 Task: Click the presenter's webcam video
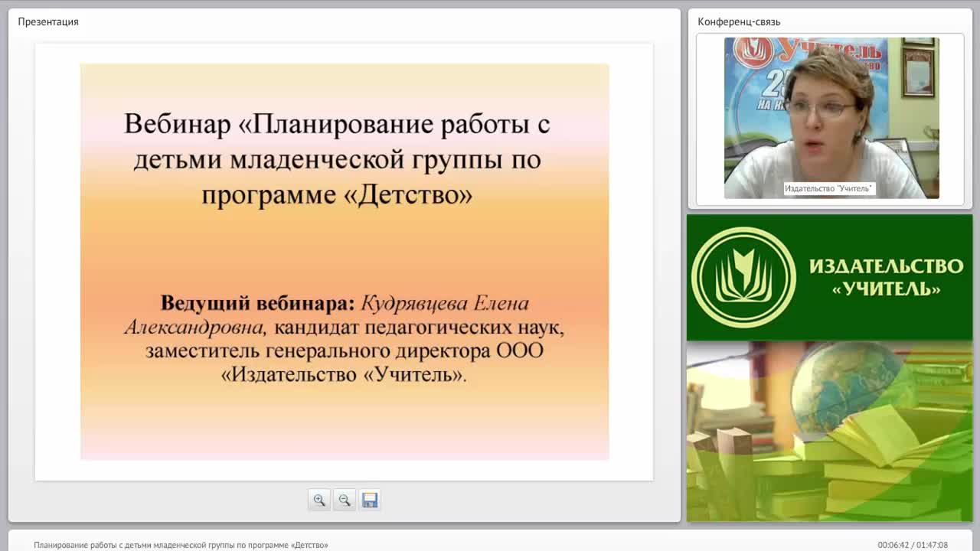831,118
